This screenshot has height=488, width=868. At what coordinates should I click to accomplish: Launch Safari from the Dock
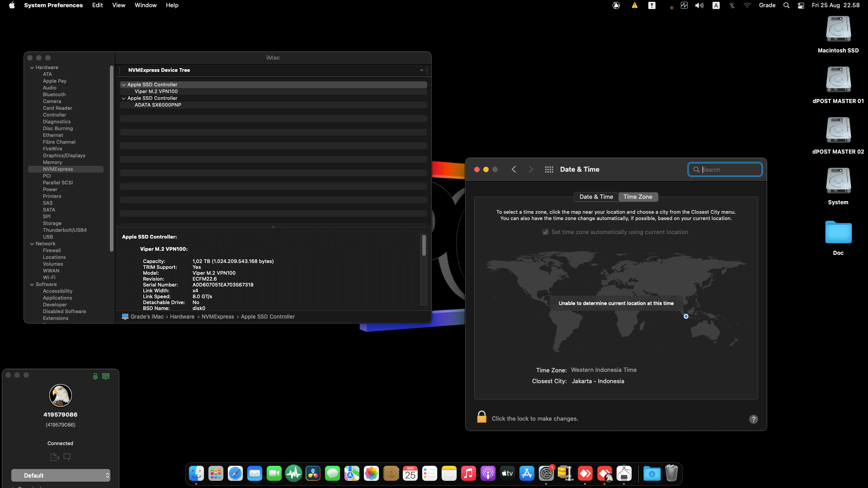pos(235,474)
